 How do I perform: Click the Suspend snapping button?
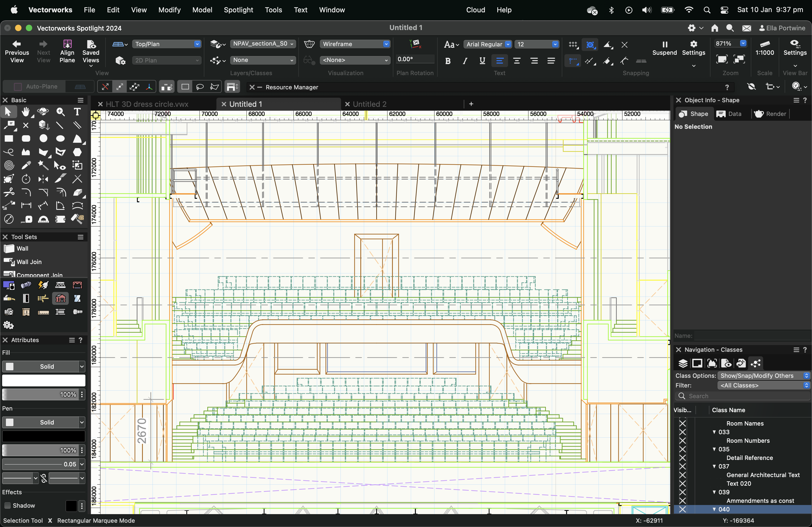pyautogui.click(x=664, y=48)
